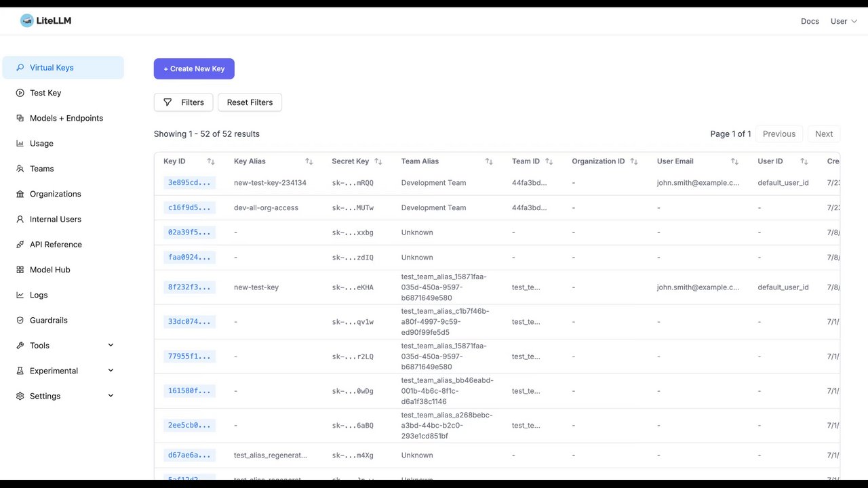
Task: Open key ID 3e895cd details
Action: (x=189, y=183)
